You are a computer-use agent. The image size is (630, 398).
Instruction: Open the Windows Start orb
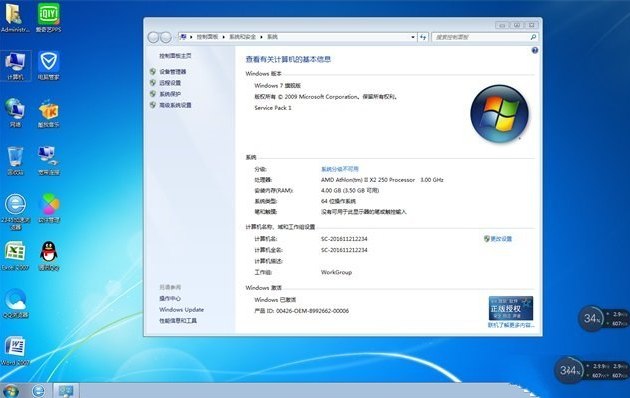(10, 391)
